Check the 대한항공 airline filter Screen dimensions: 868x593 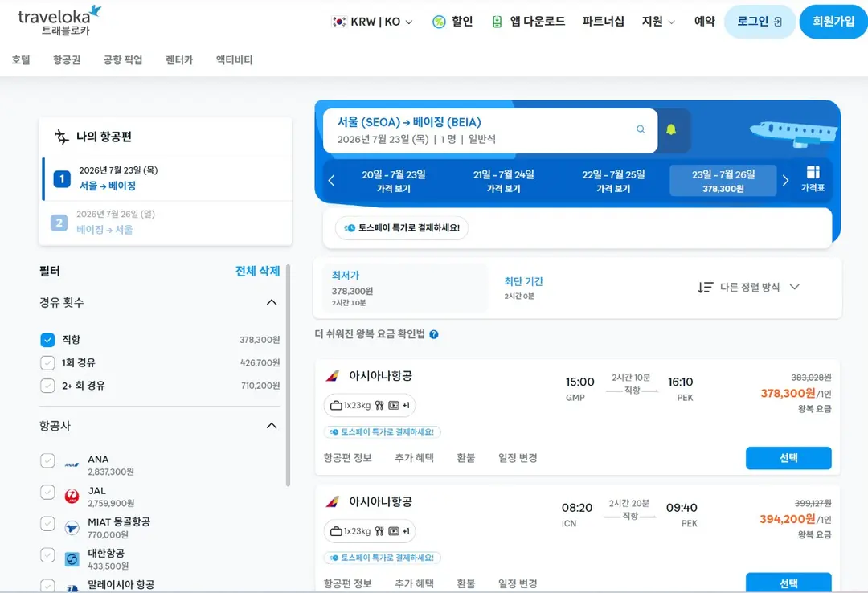pyautogui.click(x=47, y=554)
